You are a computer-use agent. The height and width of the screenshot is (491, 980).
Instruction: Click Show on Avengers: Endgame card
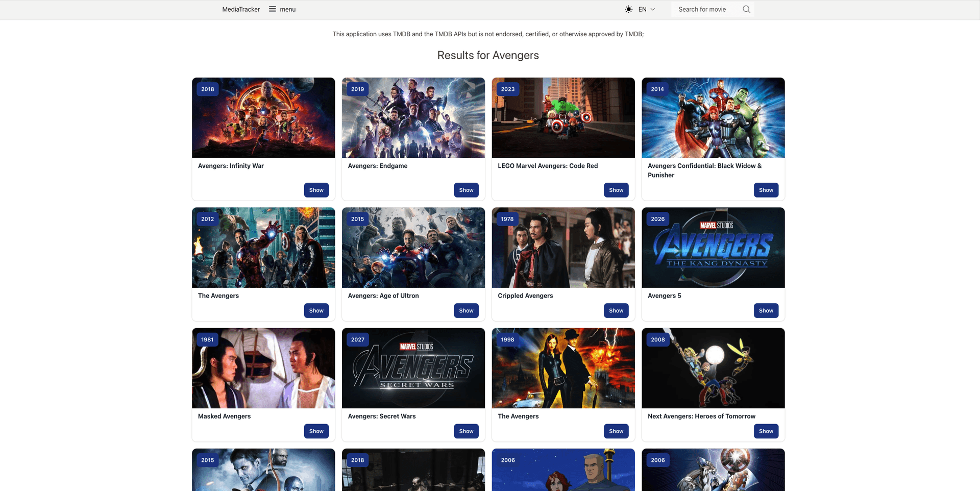pyautogui.click(x=467, y=190)
